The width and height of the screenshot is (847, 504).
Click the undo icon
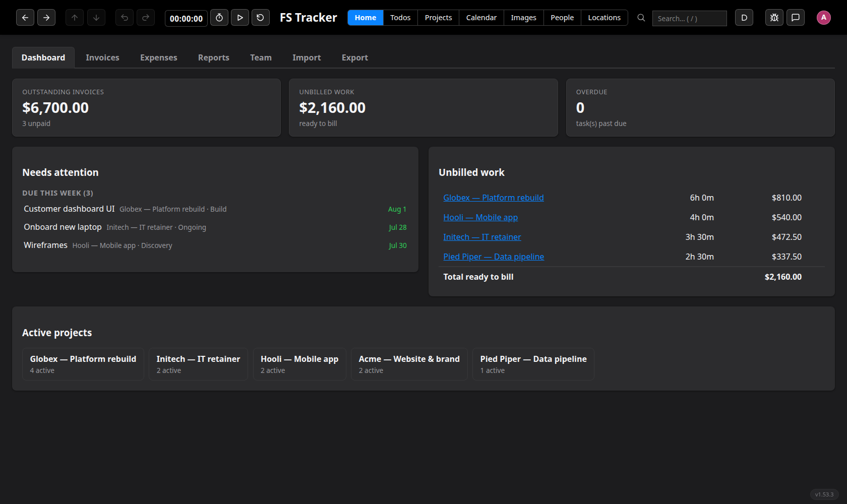[x=125, y=18]
